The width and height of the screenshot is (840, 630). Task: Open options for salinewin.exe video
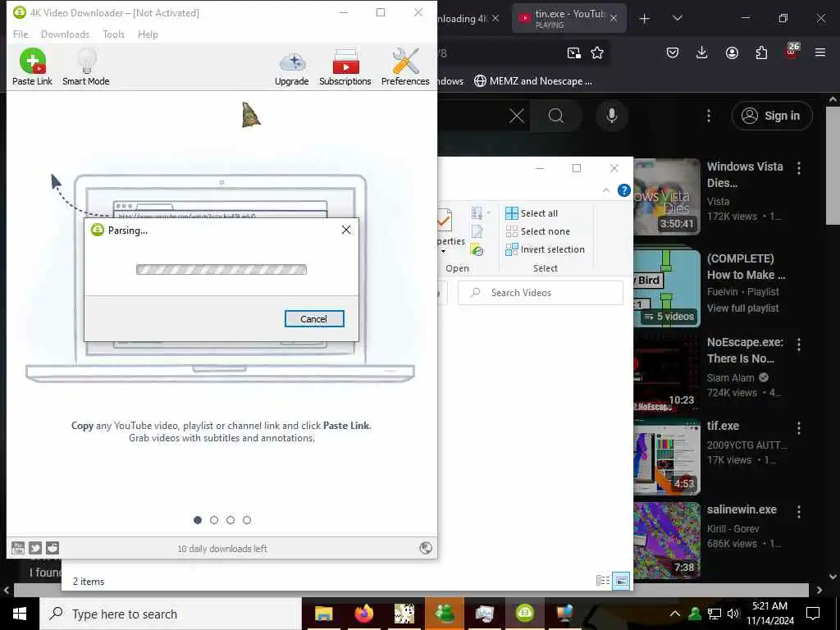coord(799,512)
